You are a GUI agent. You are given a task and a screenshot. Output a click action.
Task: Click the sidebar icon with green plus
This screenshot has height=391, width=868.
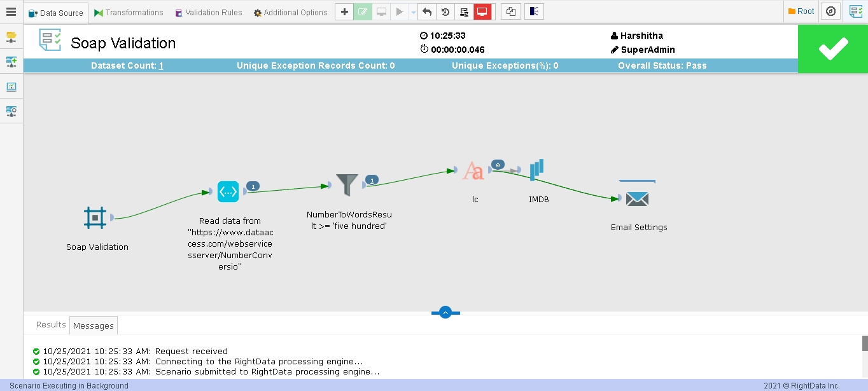point(11,62)
